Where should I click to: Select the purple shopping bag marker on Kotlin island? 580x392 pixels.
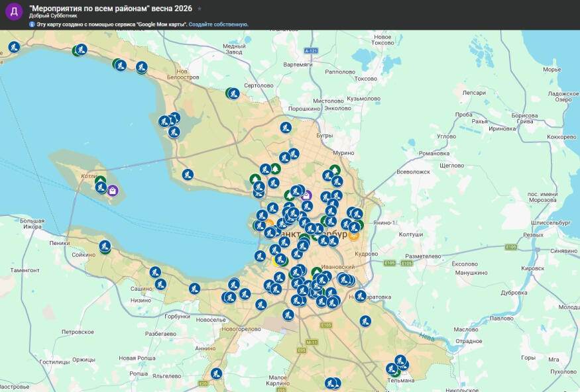[x=113, y=191]
